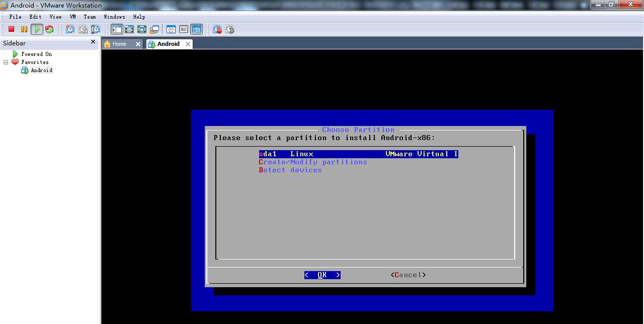The width and height of the screenshot is (644, 324).
Task: Enter full screen mode icon
Action: [x=142, y=29]
